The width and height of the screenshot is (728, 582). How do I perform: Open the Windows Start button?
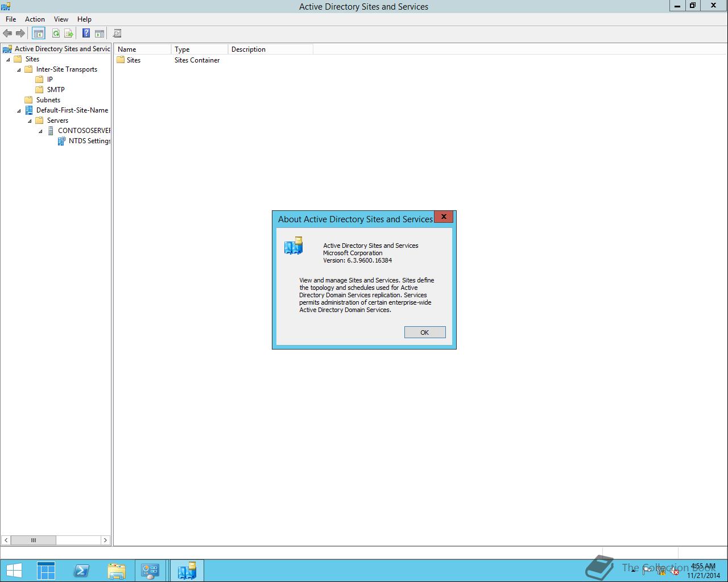14,571
